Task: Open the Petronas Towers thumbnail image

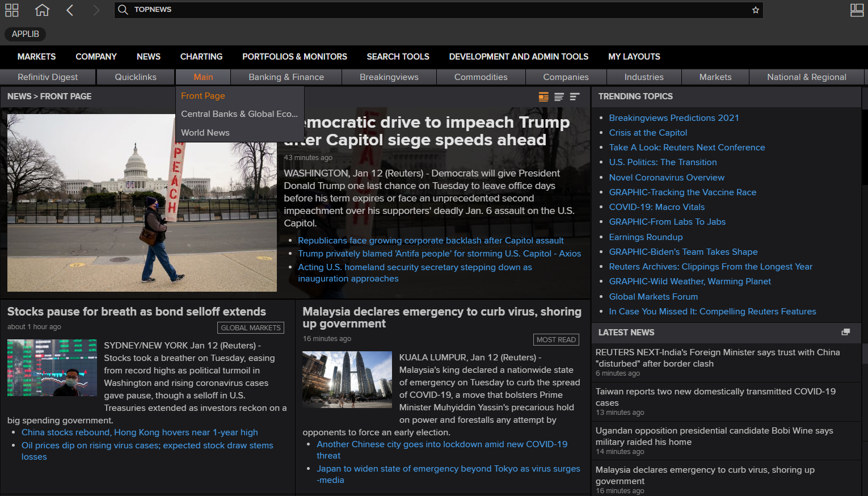Action: click(x=347, y=380)
